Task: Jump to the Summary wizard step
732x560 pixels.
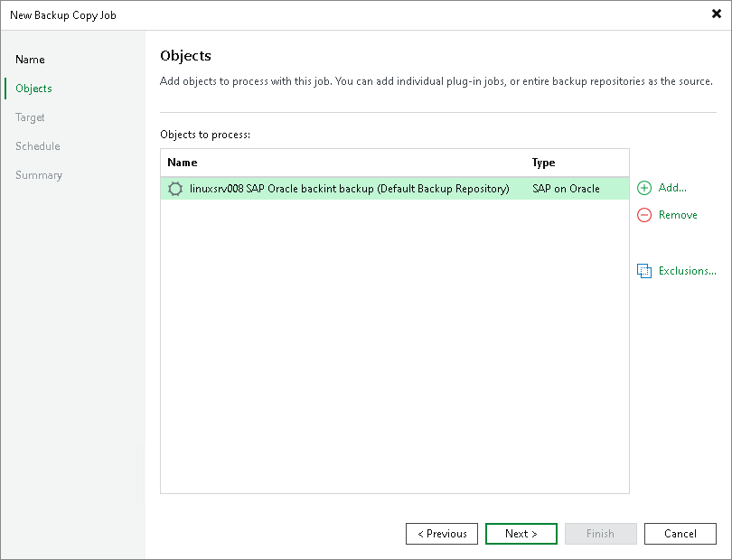Action: (38, 174)
